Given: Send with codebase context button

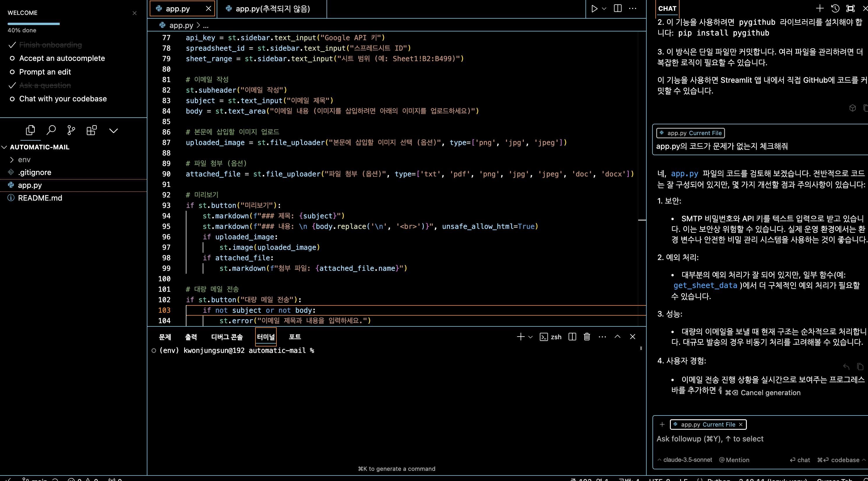Looking at the screenshot, I should click(838, 460).
